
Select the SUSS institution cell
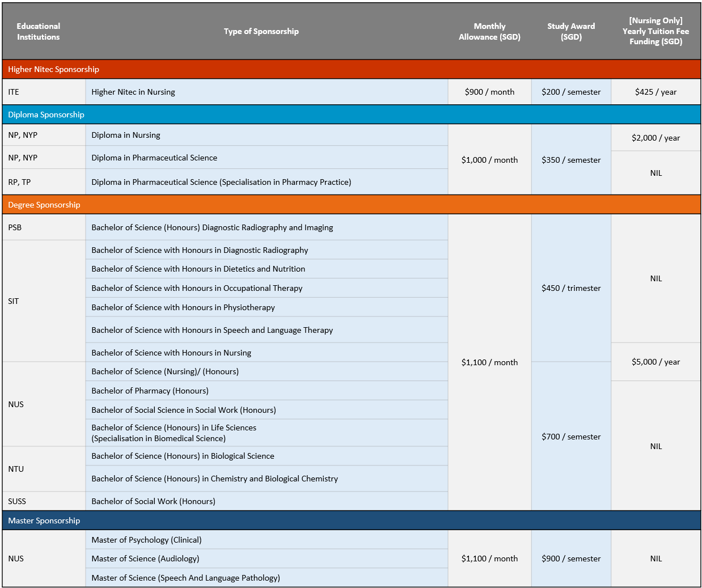click(x=17, y=501)
